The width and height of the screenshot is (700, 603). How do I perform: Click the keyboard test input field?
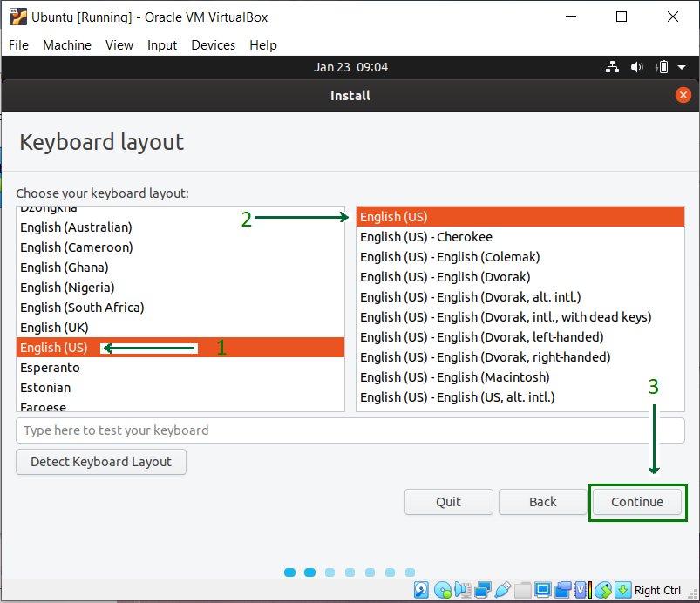tap(350, 430)
